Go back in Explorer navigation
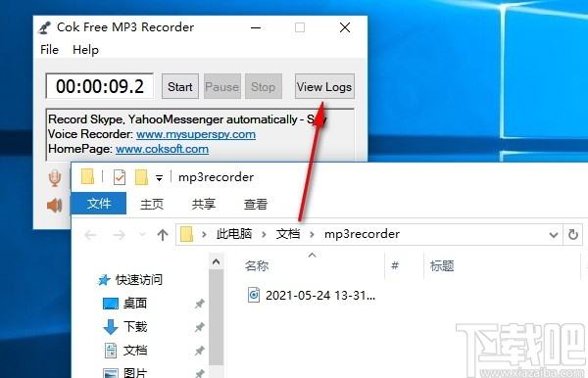588x378 pixels. coord(90,235)
